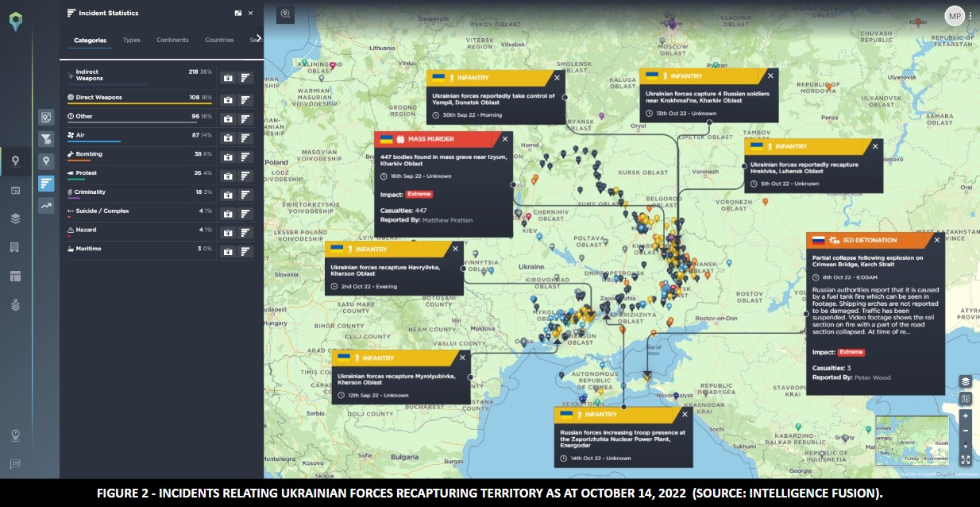Viewport: 980px width, 507px height.
Task: Open the MP user avatar menu
Action: point(954,16)
